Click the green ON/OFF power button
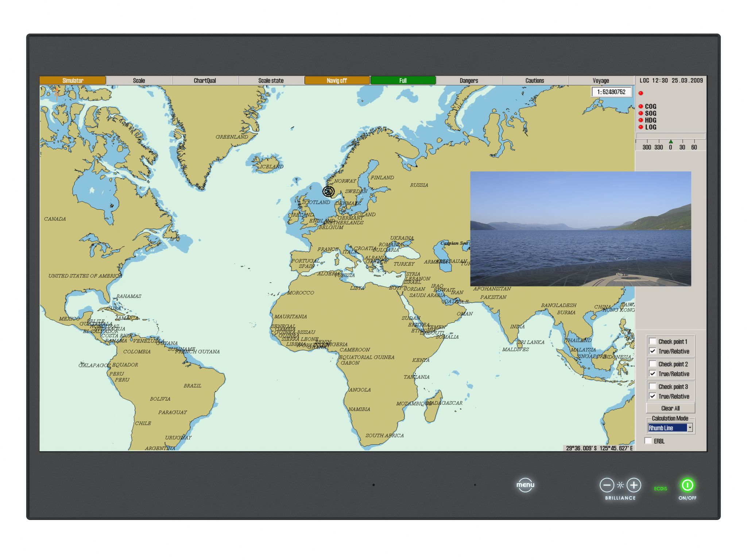The width and height of the screenshot is (747, 560). tap(688, 485)
